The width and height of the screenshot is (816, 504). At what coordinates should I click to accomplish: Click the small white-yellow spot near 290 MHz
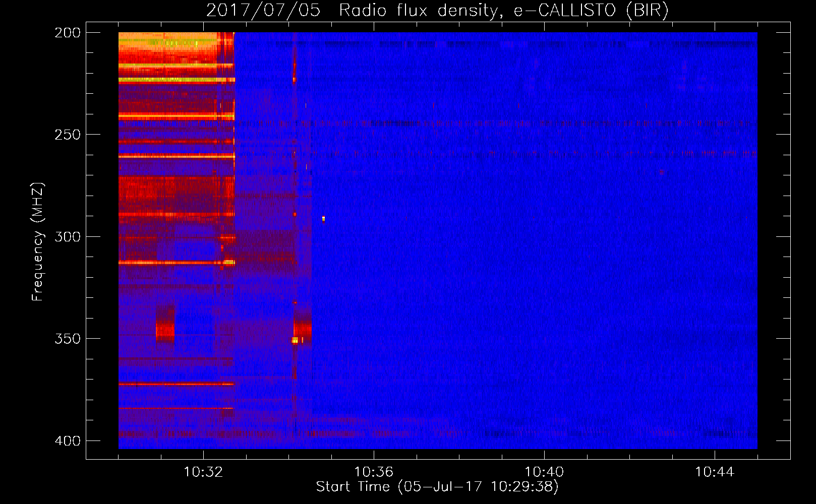coord(323,219)
